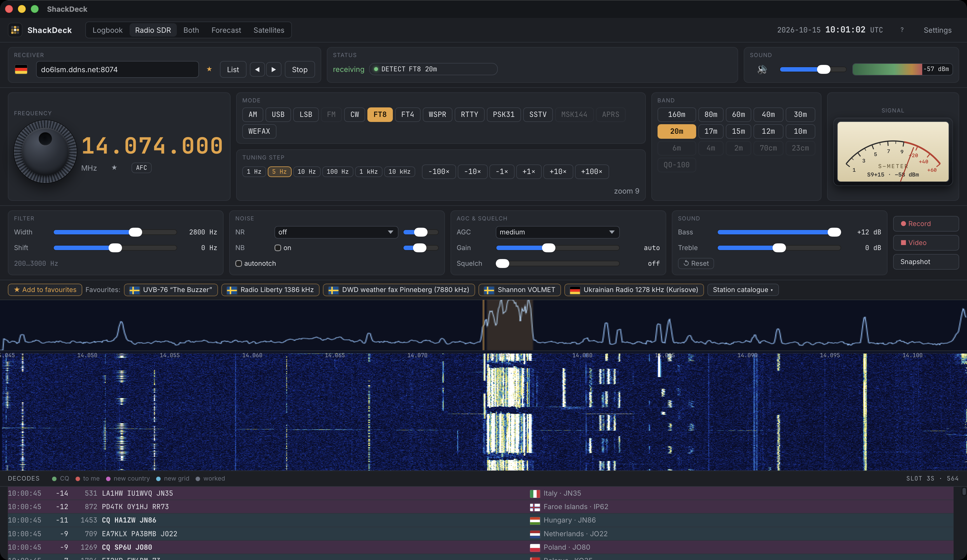
Task: Take a Snapshot
Action: [926, 262]
